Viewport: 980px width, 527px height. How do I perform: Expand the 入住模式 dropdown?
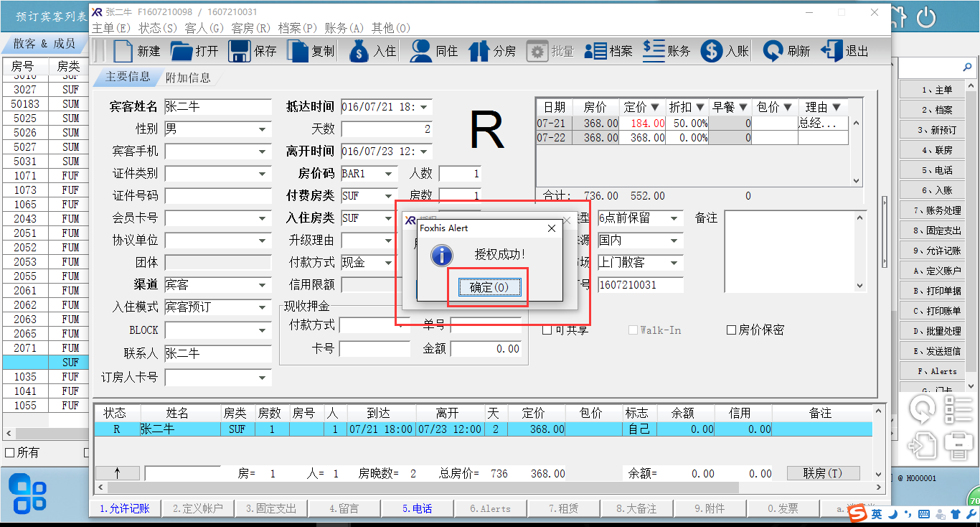point(263,307)
